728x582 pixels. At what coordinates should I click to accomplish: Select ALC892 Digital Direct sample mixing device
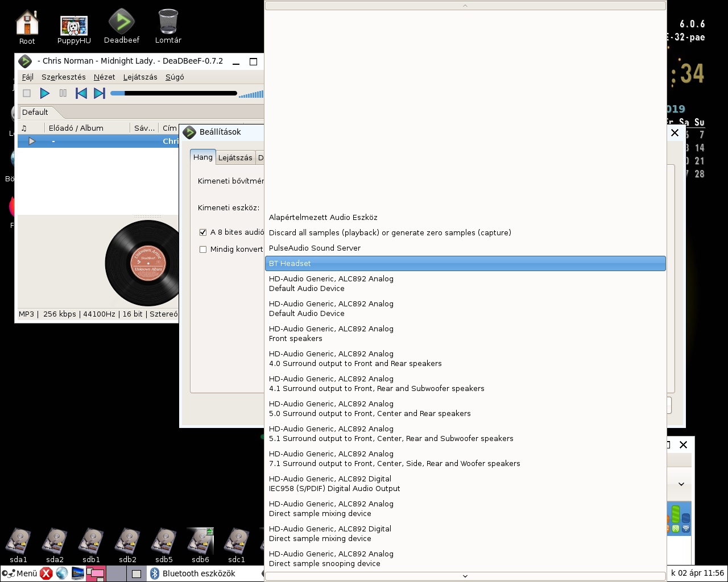click(x=465, y=534)
